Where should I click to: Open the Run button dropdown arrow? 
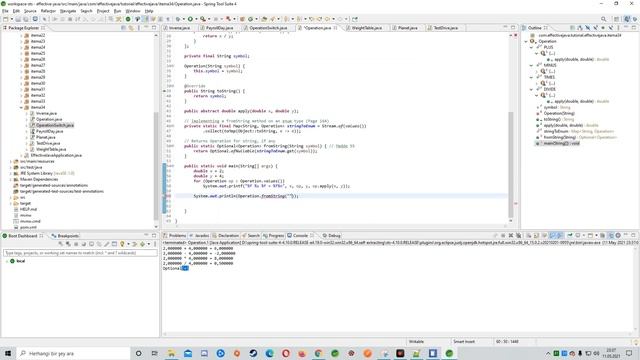(196, 19)
